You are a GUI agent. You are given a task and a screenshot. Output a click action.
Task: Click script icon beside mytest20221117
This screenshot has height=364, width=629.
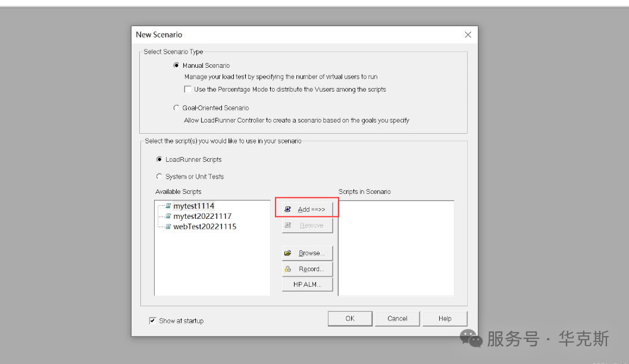click(168, 216)
